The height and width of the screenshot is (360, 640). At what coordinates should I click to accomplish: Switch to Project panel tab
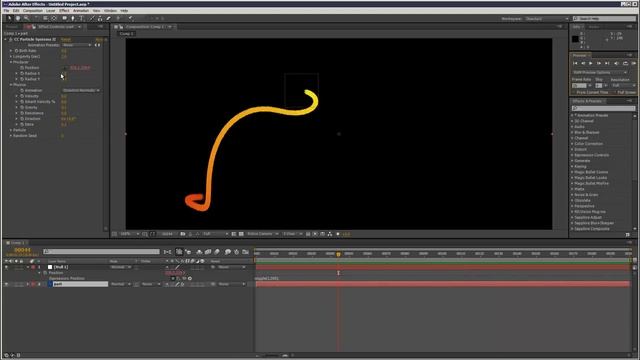[12, 27]
